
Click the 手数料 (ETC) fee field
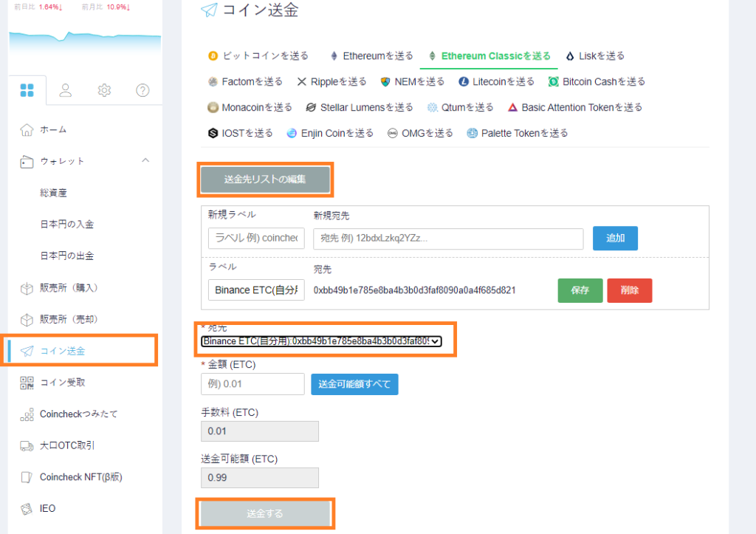260,431
